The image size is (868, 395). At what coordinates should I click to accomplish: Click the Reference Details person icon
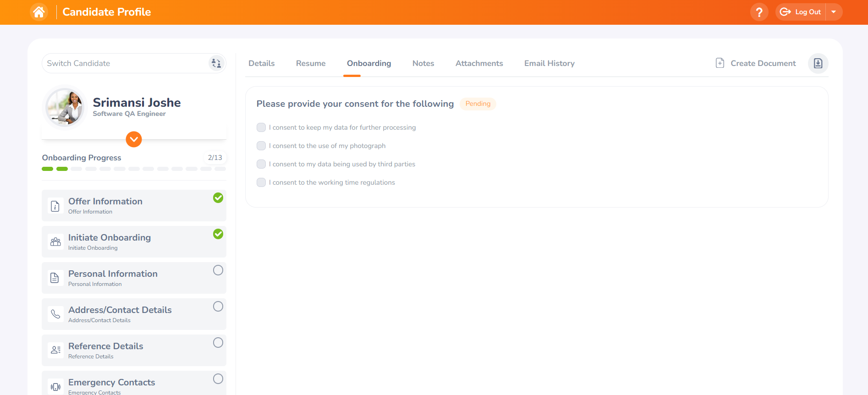click(55, 351)
